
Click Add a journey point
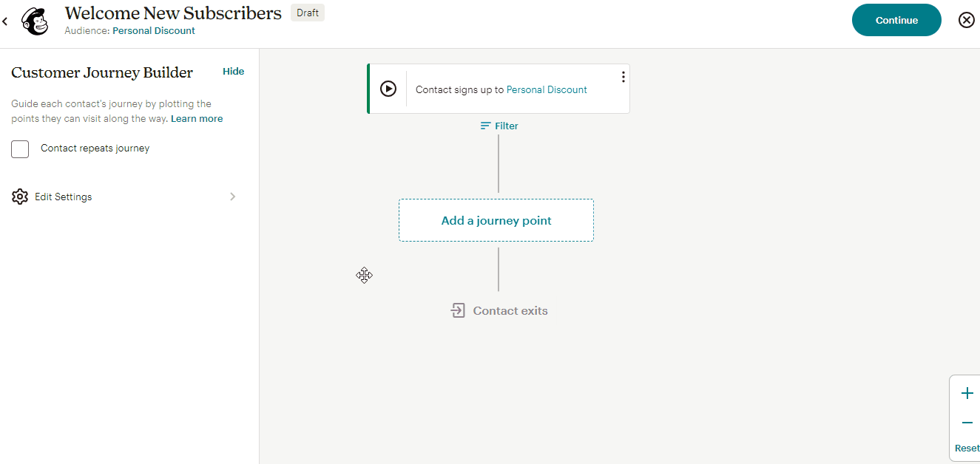point(496,220)
